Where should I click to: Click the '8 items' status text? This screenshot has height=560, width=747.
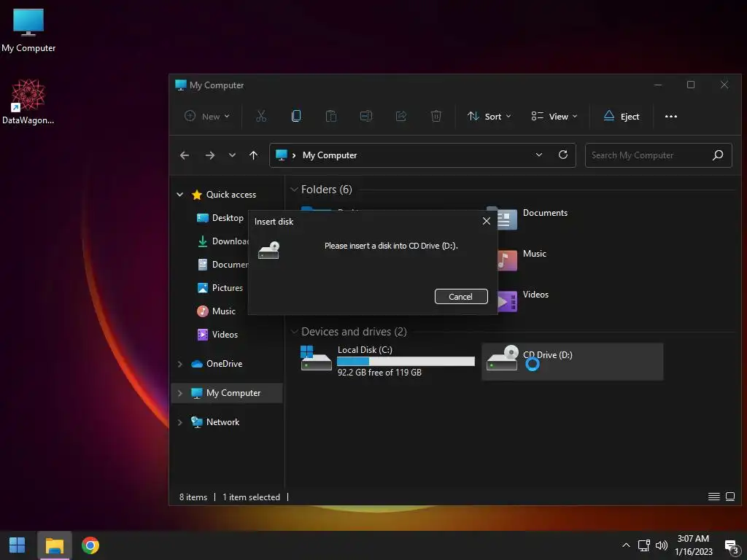click(193, 497)
